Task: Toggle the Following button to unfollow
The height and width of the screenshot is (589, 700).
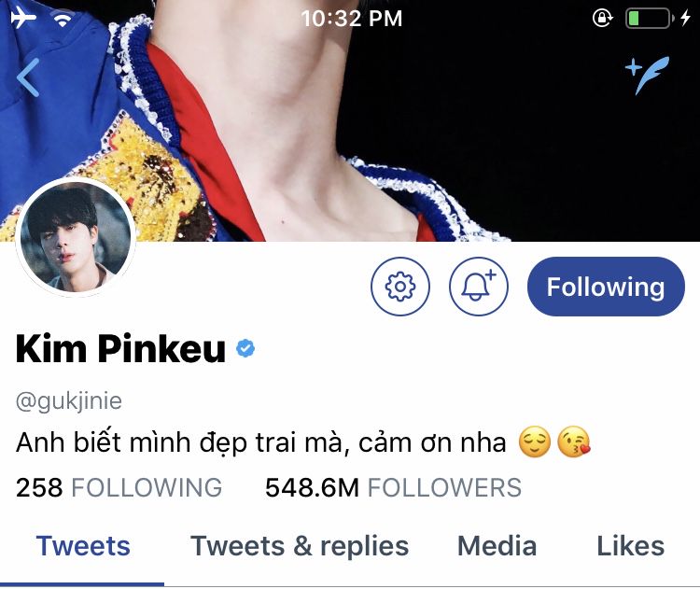Action: point(606,287)
